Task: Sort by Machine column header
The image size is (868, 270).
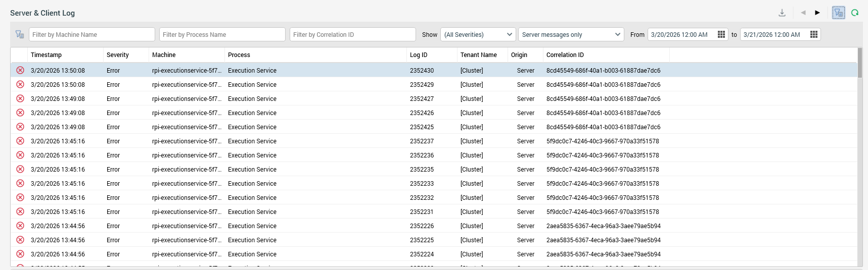Action: click(187, 55)
